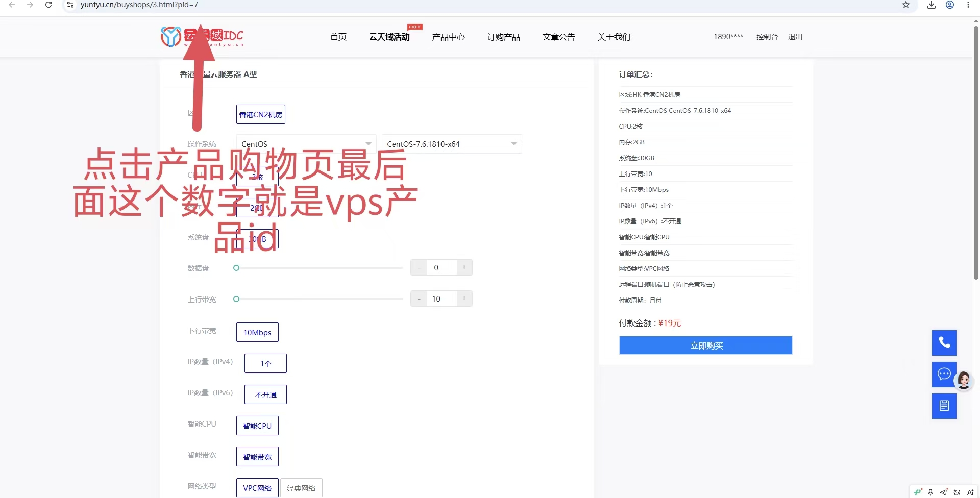Click the upstream bandwidth slider handle
The image size is (980, 498).
click(x=236, y=299)
